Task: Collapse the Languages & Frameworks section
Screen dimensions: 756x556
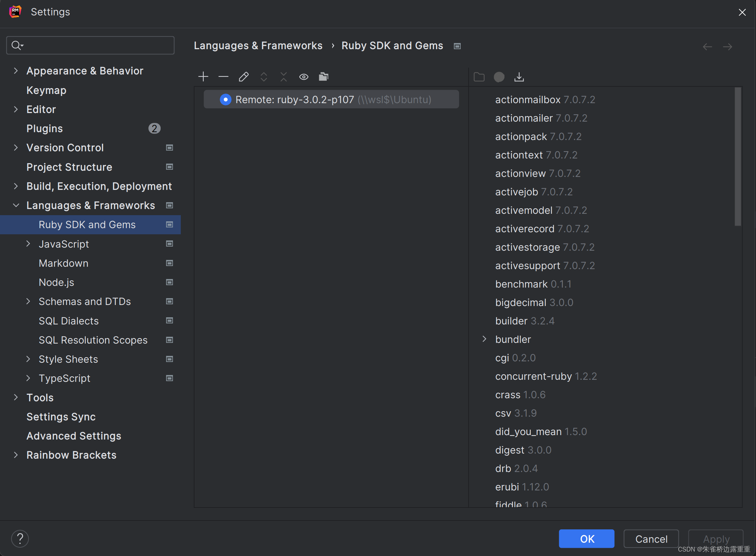Action: click(16, 205)
